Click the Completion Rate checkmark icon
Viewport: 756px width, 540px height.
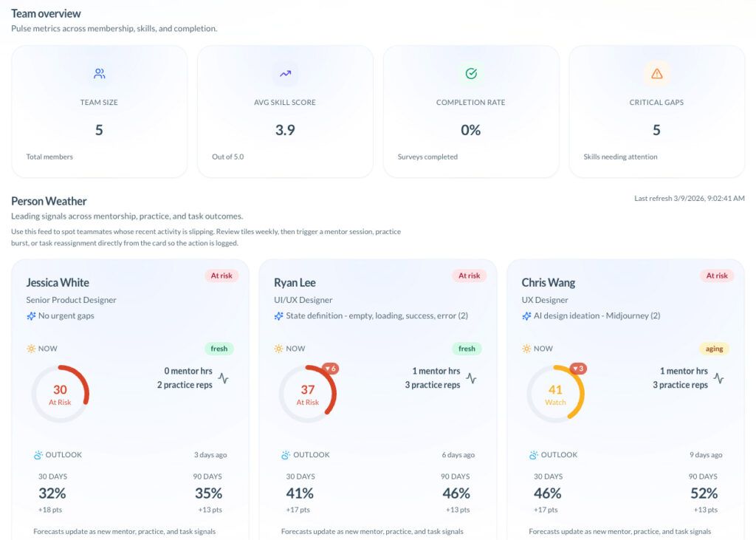[x=471, y=73]
